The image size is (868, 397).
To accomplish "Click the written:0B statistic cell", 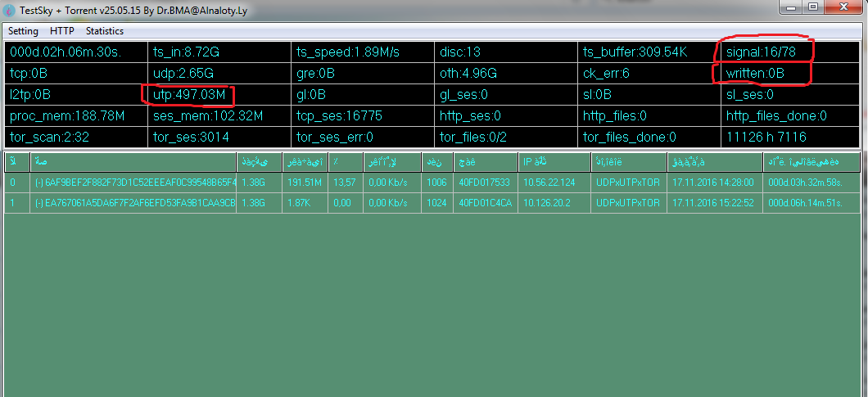I will pyautogui.click(x=755, y=74).
